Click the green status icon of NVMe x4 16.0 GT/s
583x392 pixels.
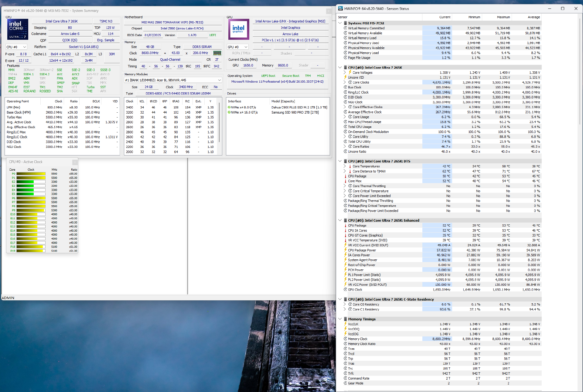click(x=229, y=112)
